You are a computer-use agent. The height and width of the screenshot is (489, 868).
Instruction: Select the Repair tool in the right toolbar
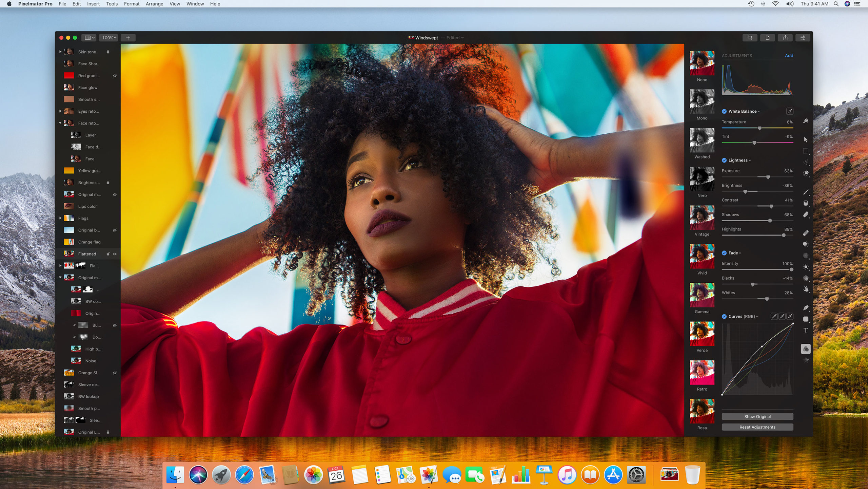pyautogui.click(x=806, y=233)
